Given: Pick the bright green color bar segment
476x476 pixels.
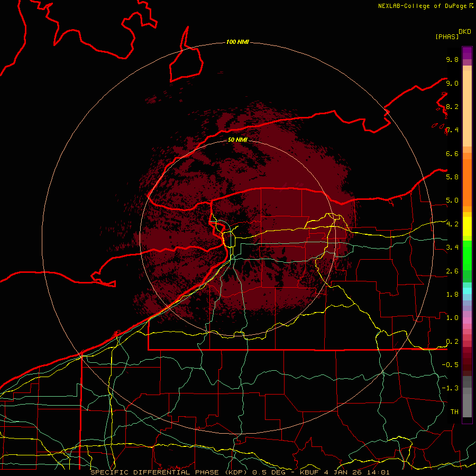Looking at the screenshot, I should pos(467,255).
